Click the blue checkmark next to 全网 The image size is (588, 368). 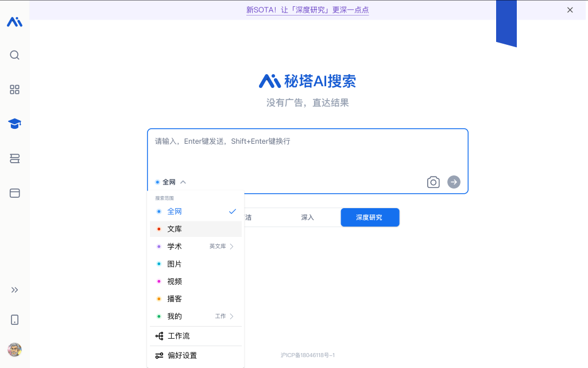233,212
